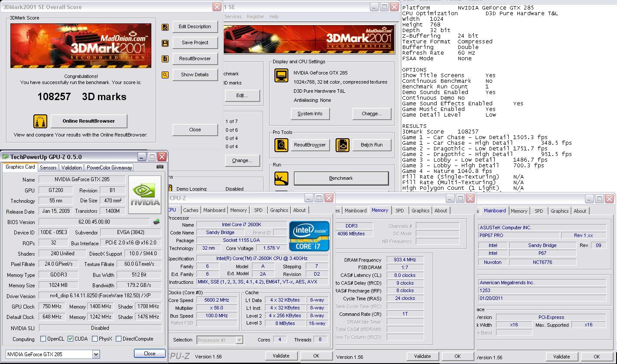Click the Show Details magnifier icon
Image resolution: width=617 pixels, height=364 pixels.
click(x=165, y=75)
